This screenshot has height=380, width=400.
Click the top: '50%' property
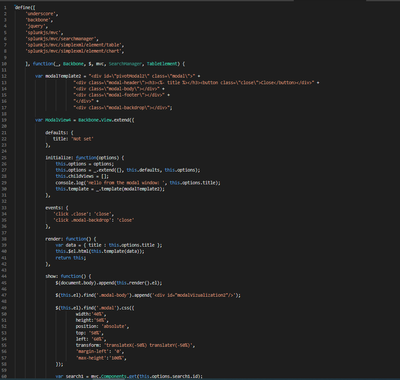pyautogui.click(x=89, y=333)
